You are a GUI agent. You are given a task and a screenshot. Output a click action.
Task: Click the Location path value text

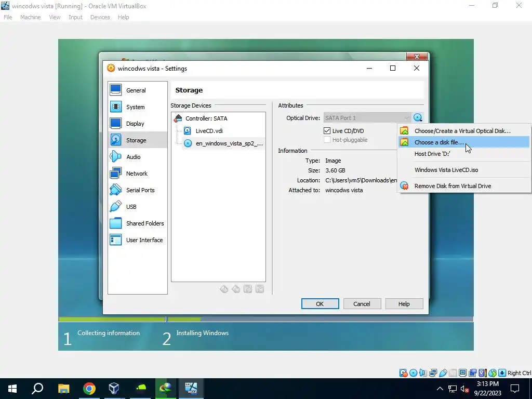361,180
